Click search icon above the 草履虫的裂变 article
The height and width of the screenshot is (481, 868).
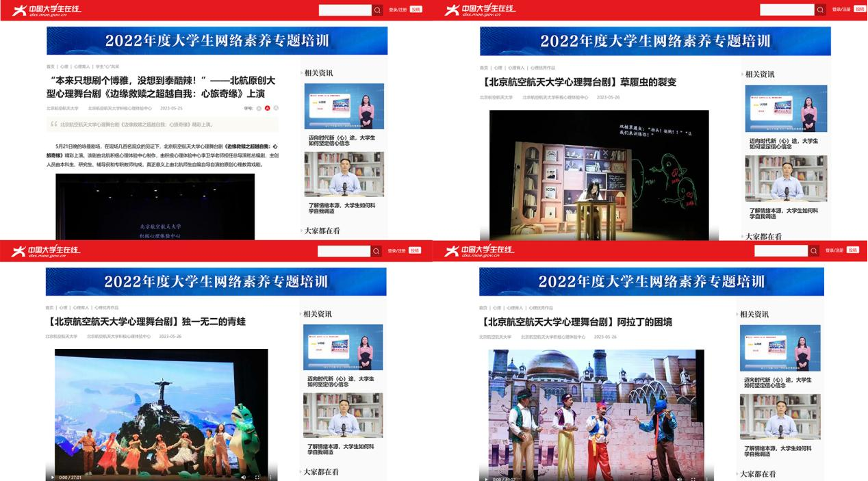[820, 10]
